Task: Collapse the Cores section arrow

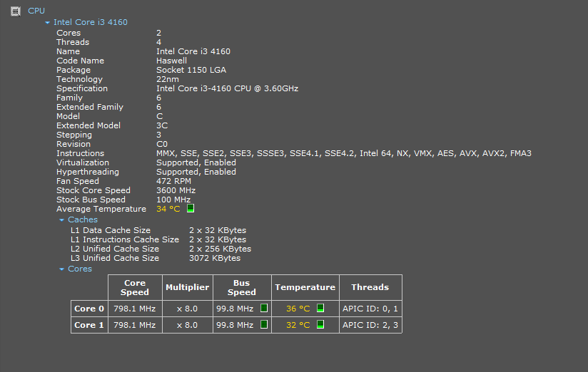Action: tap(62, 269)
